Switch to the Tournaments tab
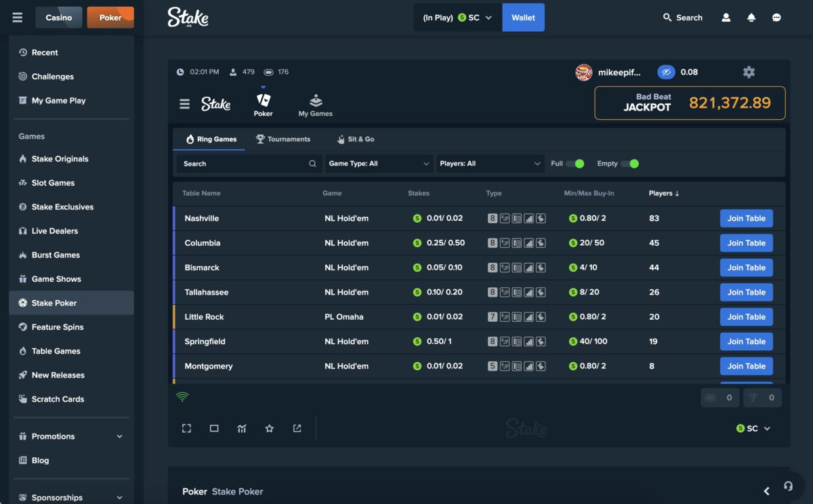Image resolution: width=813 pixels, height=504 pixels. (283, 139)
